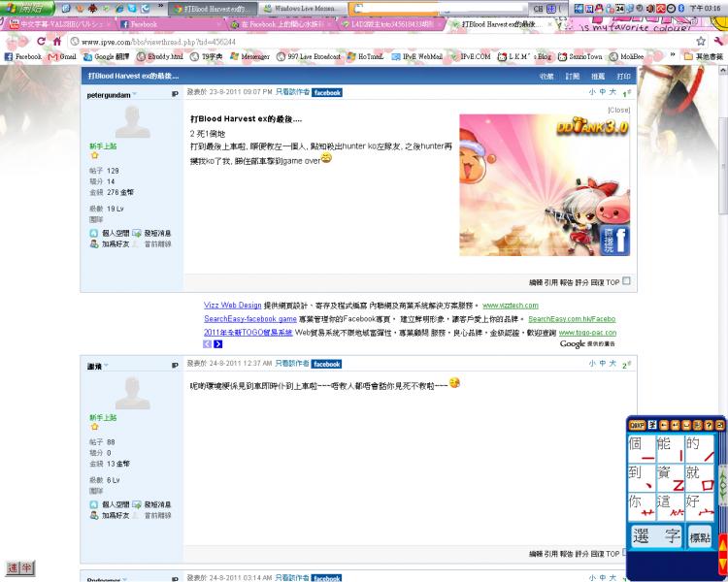Tick the checkbox beside TOP in first post
The width and height of the screenshot is (728, 582).
(626, 280)
